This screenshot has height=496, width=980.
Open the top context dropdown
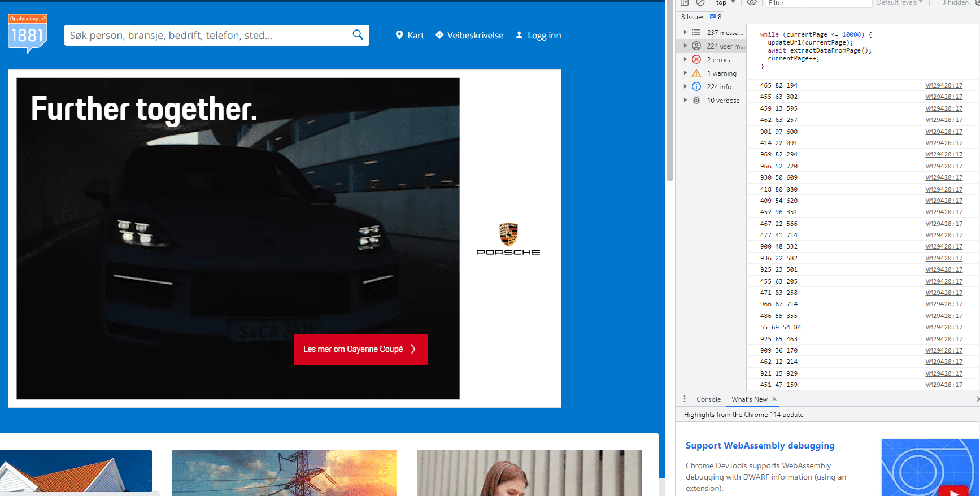[x=726, y=3]
